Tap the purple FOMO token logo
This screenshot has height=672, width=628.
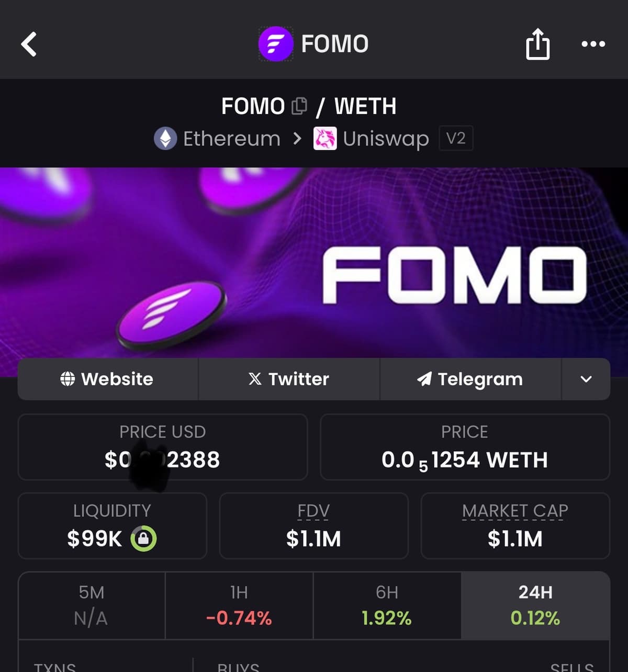click(x=276, y=44)
